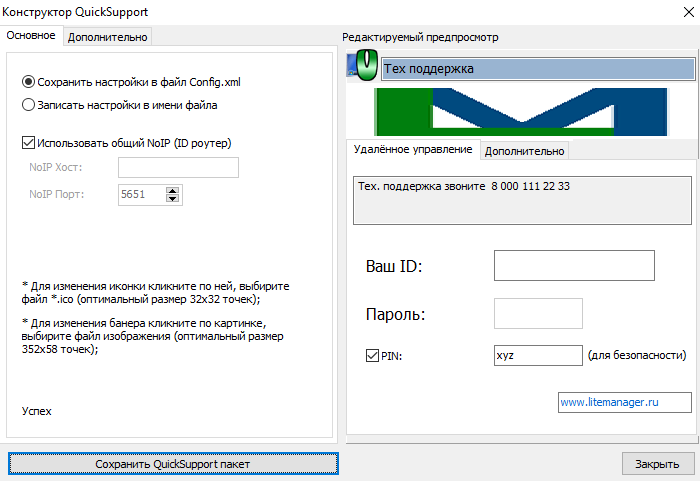Viewport: 700px width, 481px height.
Task: Switch to the Основное tab
Action: (x=31, y=35)
